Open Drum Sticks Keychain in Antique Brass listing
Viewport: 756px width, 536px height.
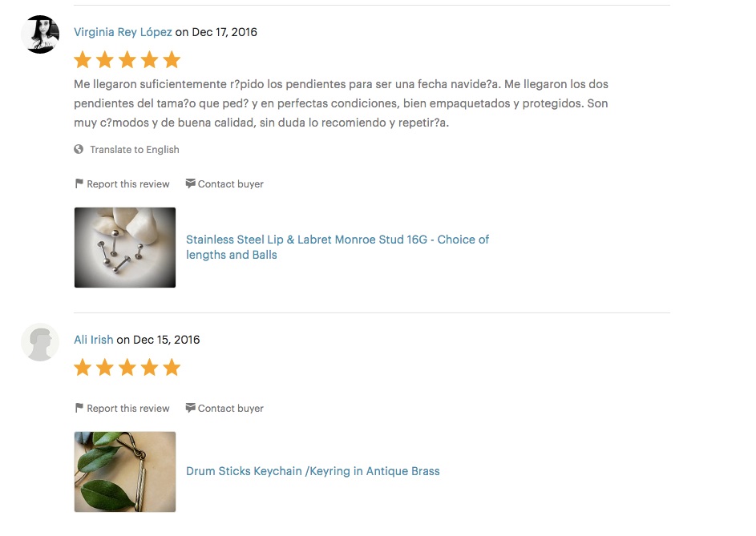pyautogui.click(x=313, y=471)
